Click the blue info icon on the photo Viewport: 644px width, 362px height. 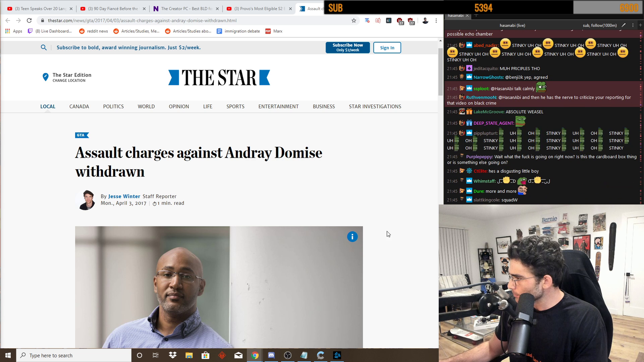coord(352,237)
